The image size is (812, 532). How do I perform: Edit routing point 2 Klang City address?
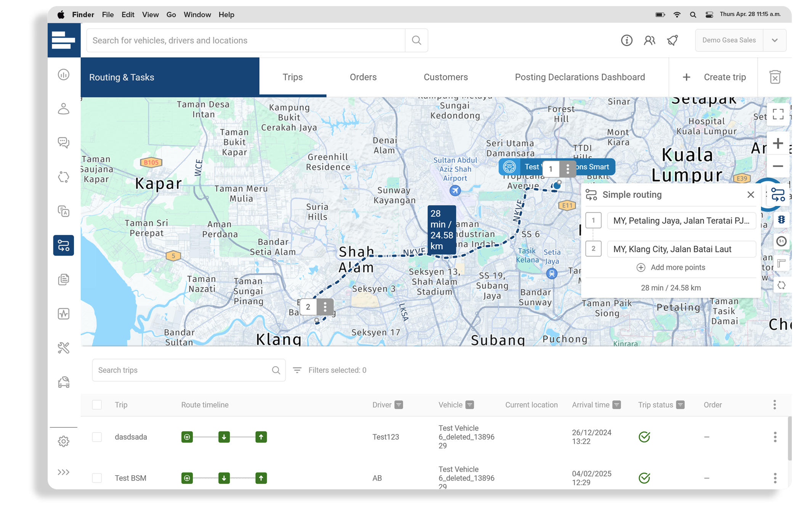click(682, 249)
